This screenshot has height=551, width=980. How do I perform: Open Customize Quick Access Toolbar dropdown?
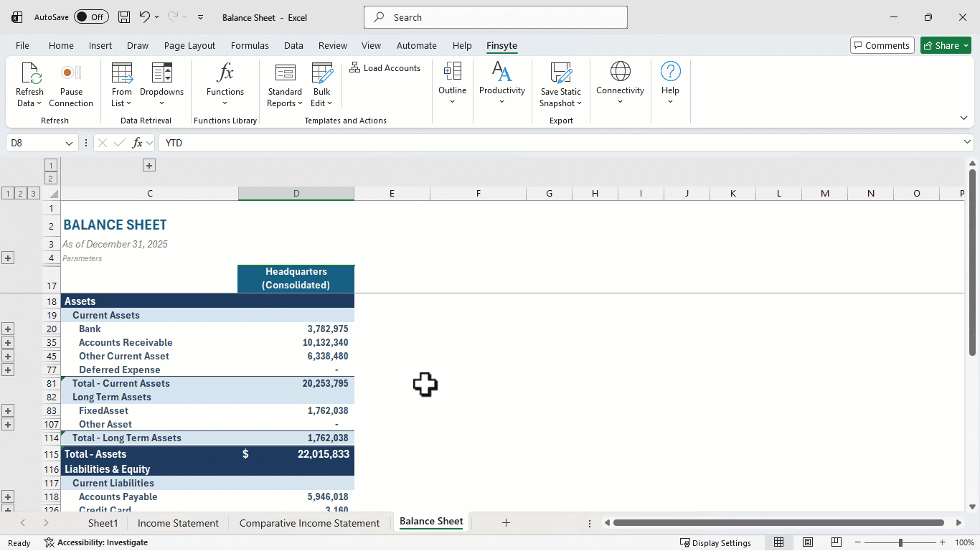click(x=200, y=17)
